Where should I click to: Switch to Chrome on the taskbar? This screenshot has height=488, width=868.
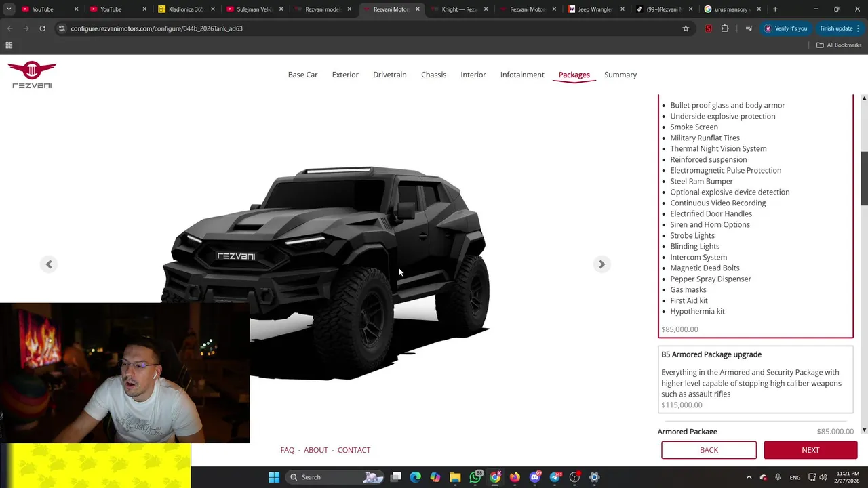pos(495,477)
